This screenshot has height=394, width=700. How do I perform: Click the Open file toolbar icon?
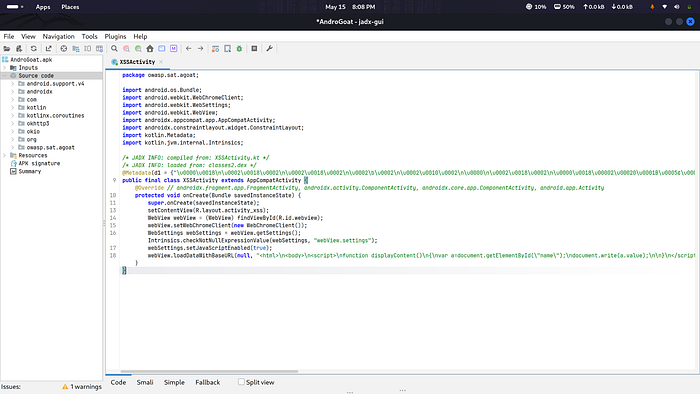tap(7, 49)
